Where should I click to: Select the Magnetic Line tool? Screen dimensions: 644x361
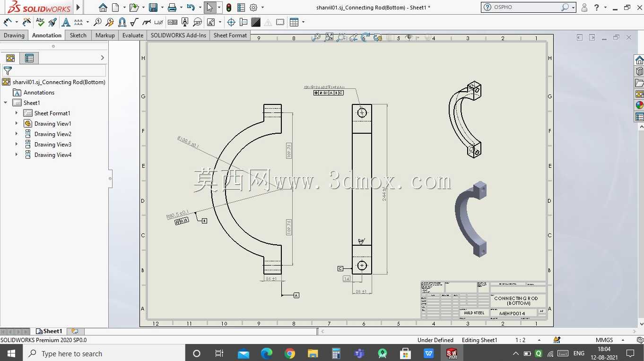(122, 22)
